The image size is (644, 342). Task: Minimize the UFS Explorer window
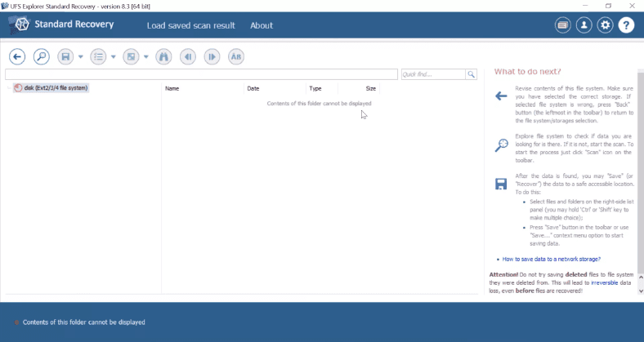coord(585,6)
